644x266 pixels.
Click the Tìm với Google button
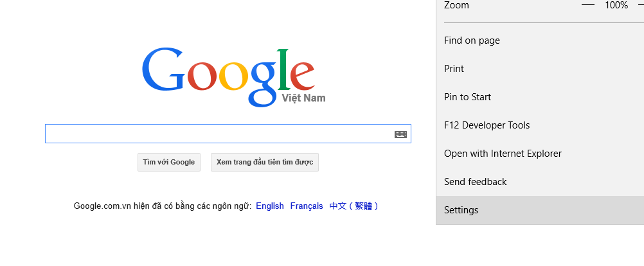point(169,162)
